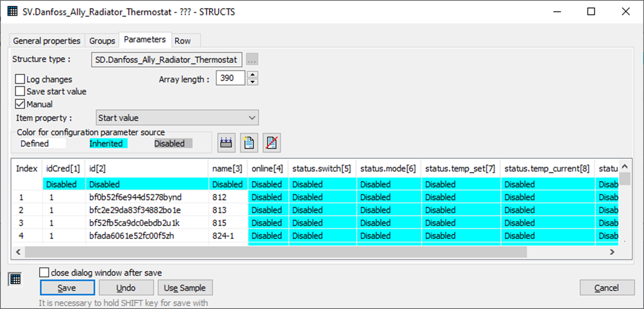
Task: Click row 3's status.mode[6] Disabled cell
Action: coord(389,223)
